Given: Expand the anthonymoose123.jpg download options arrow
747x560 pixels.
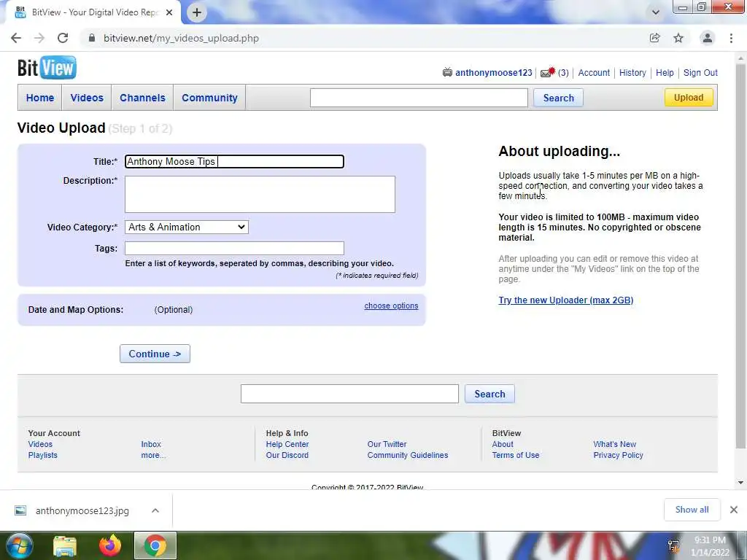Looking at the screenshot, I should (x=155, y=510).
